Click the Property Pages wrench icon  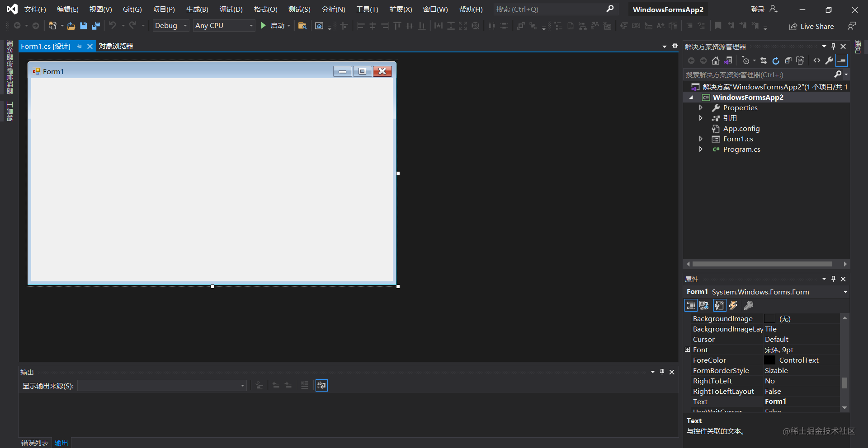point(749,305)
